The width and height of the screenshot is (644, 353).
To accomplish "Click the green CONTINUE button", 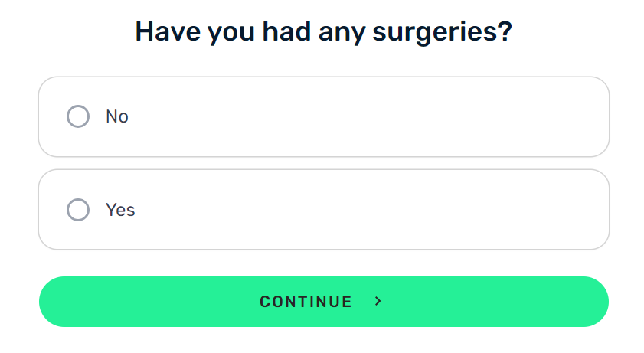I will click(x=324, y=302).
